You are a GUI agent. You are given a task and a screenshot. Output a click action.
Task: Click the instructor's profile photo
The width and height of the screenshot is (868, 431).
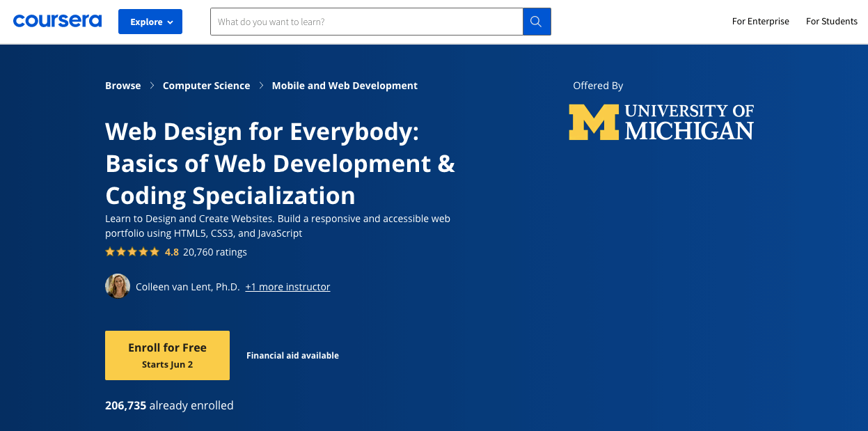[x=118, y=286]
